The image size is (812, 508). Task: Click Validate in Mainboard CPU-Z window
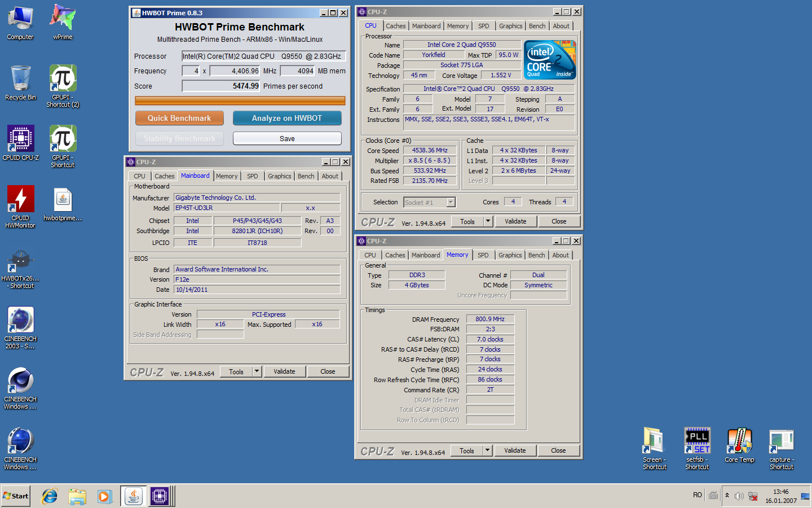click(284, 371)
